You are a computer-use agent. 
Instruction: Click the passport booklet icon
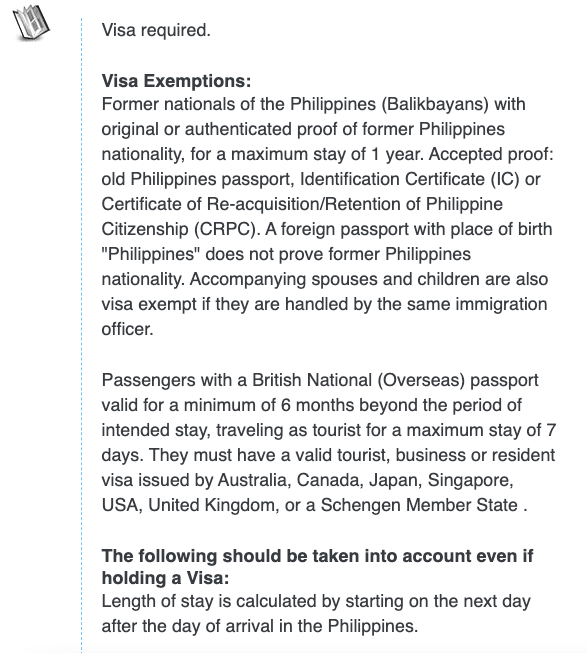[31, 23]
